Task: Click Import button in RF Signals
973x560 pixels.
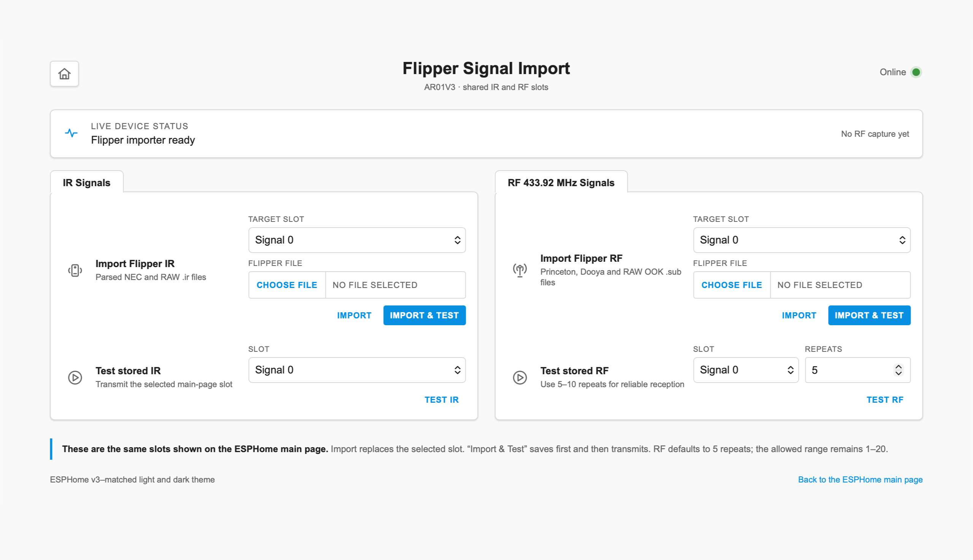Action: coord(798,315)
